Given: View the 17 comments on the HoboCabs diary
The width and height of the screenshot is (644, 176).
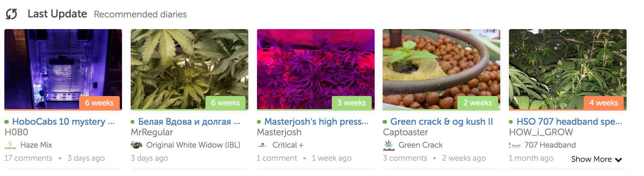Looking at the screenshot, I should tap(28, 158).
